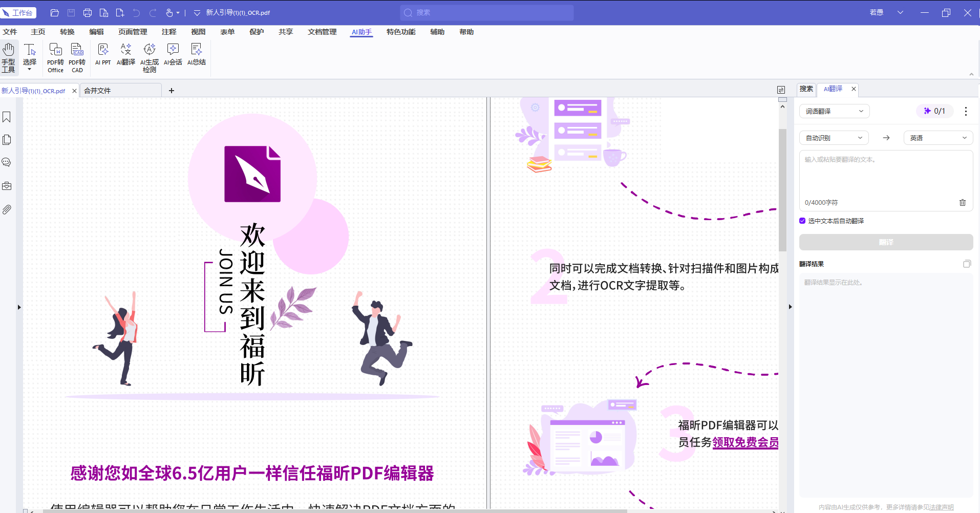This screenshot has width=980, height=513.
Task: Click the translation text input box
Action: (886, 174)
